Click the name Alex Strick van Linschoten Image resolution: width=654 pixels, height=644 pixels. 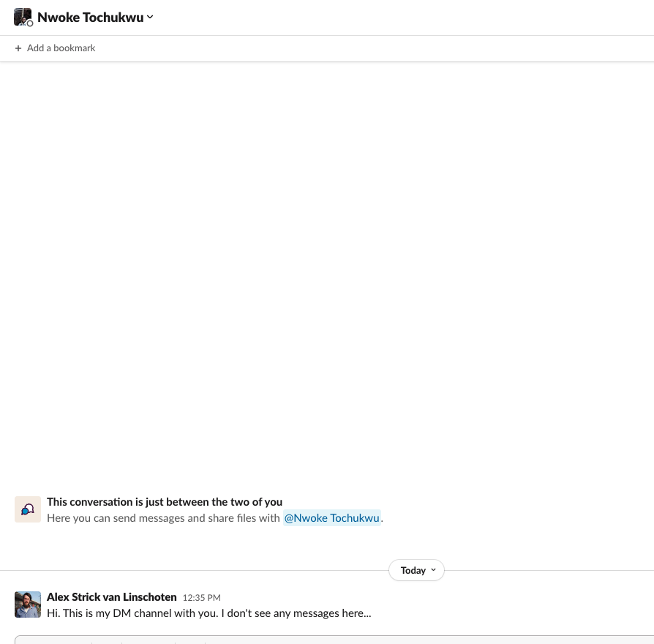pyautogui.click(x=111, y=596)
